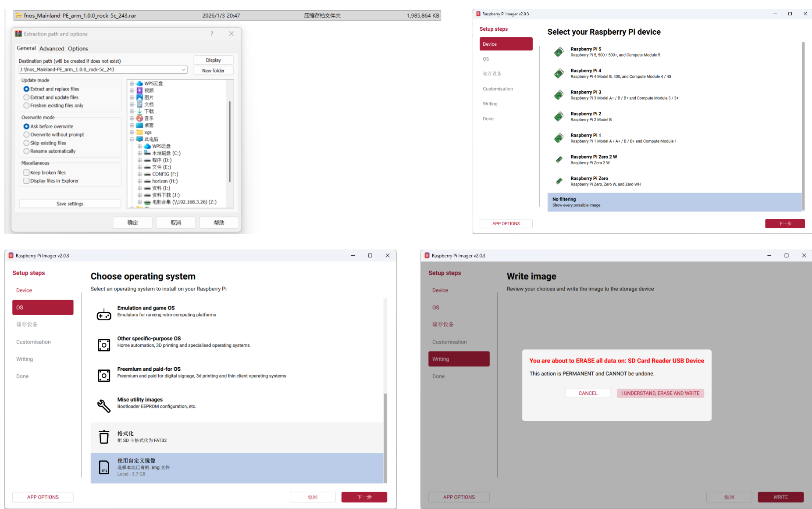Click the Save settings button

click(70, 204)
